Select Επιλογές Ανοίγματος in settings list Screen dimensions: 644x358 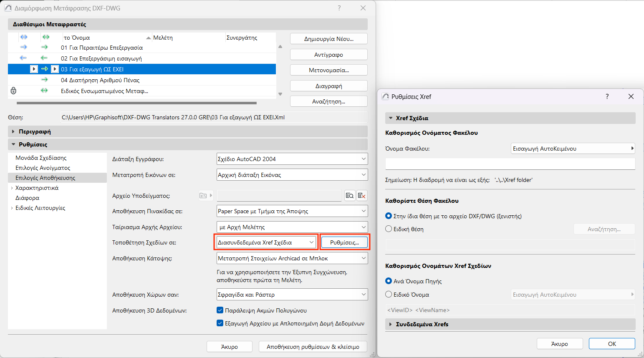pyautogui.click(x=43, y=168)
